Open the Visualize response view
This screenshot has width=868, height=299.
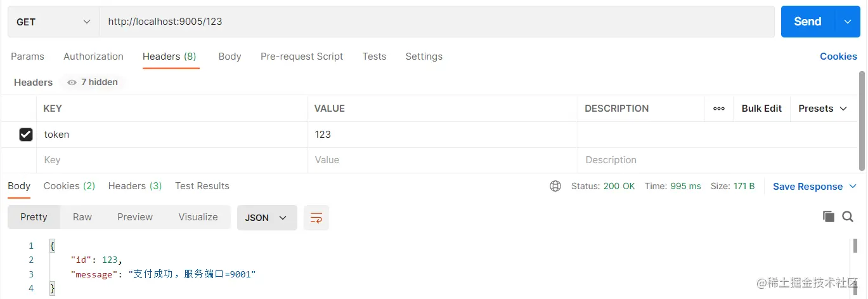tap(198, 217)
